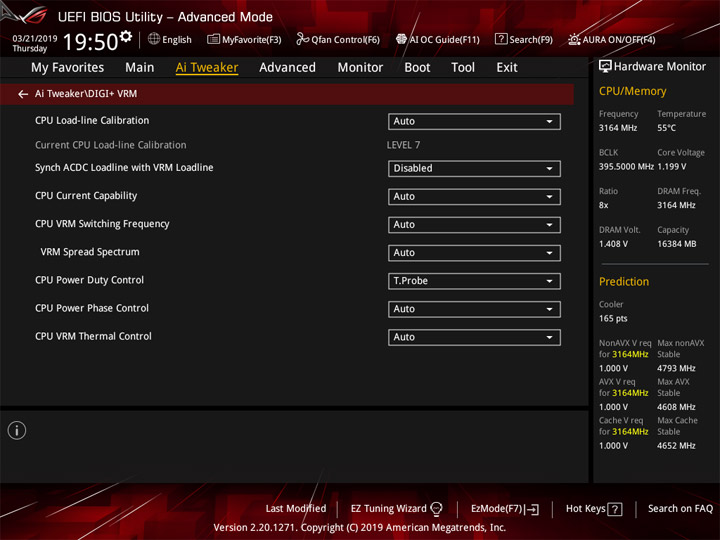Click the Prediction section heading

624,281
